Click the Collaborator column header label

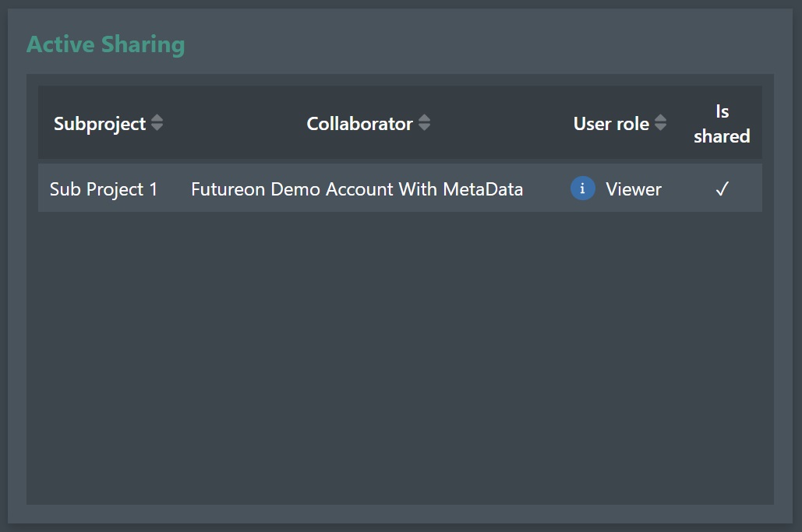click(359, 124)
